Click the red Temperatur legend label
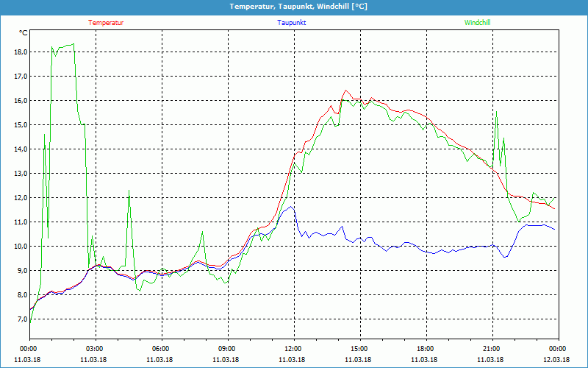The width and height of the screenshot is (588, 368). 106,22
